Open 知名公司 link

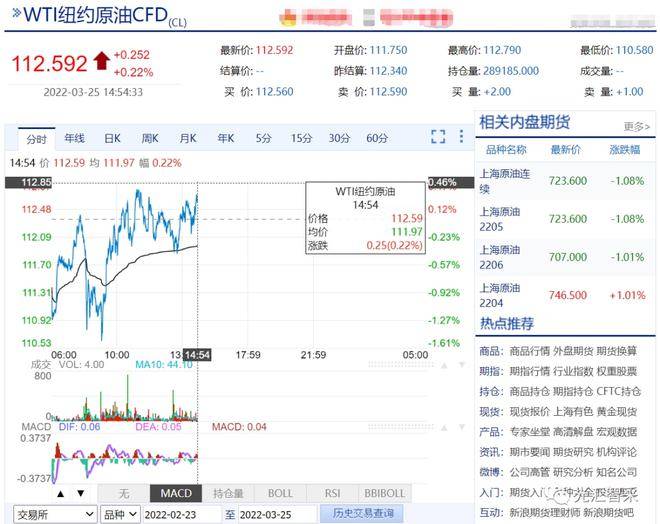point(617,472)
